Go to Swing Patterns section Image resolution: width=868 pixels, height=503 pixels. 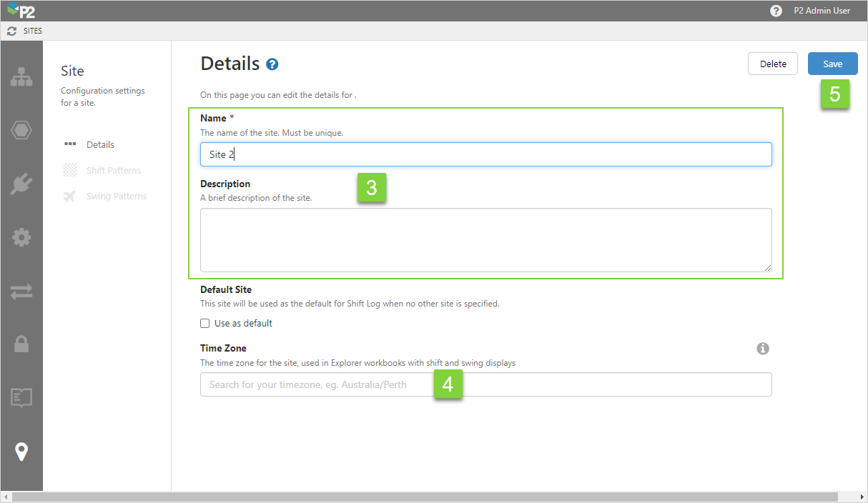116,196
